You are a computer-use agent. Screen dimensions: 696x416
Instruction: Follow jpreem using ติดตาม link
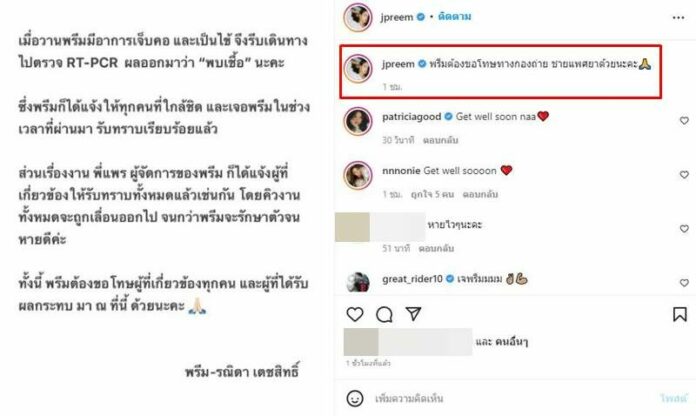pyautogui.click(x=455, y=16)
